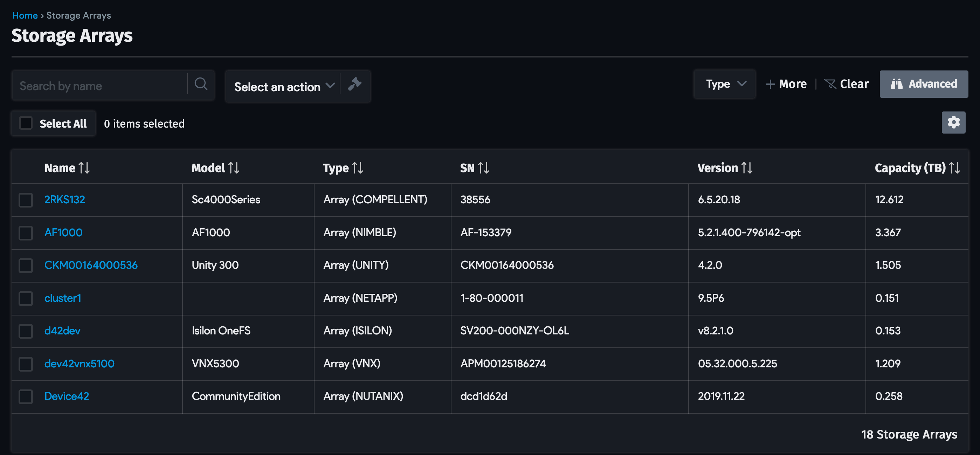Open the Type filter dropdown
The height and width of the screenshot is (455, 980).
click(724, 84)
